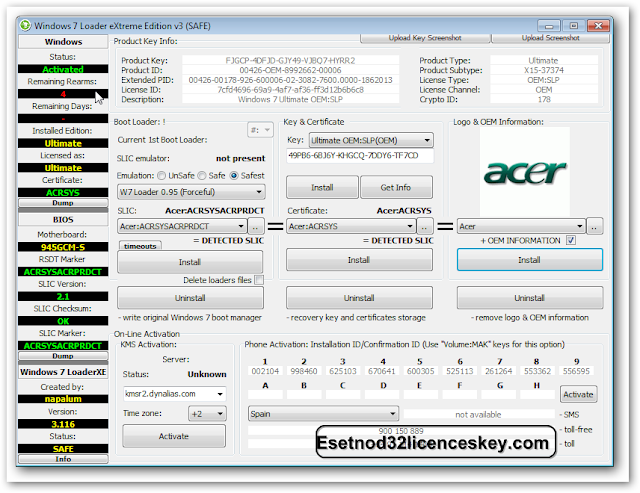Viewport: 640px width, 493px height.
Task: Click installation ID block 556595
Action: click(x=576, y=371)
